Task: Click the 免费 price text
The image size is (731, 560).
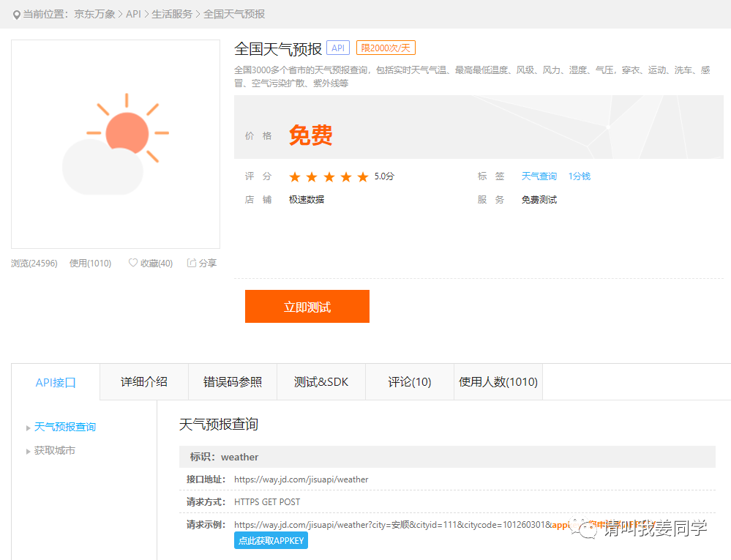Action: coord(310,135)
